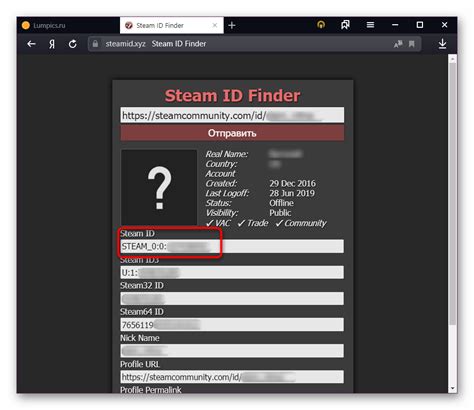474x410 pixels.
Task: Maximize the browser window
Action: coord(420,25)
